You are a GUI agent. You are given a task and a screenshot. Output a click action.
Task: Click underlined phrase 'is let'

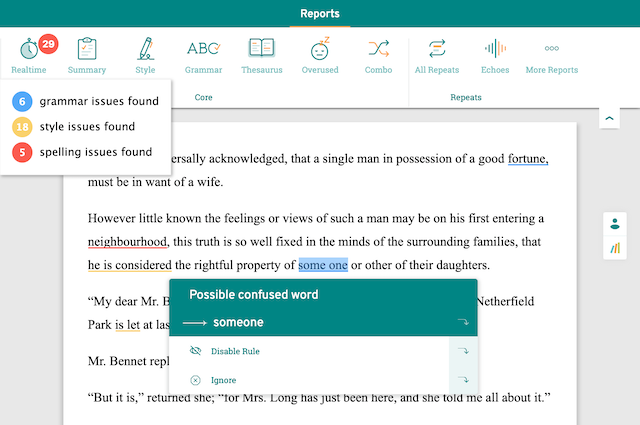[127, 325]
